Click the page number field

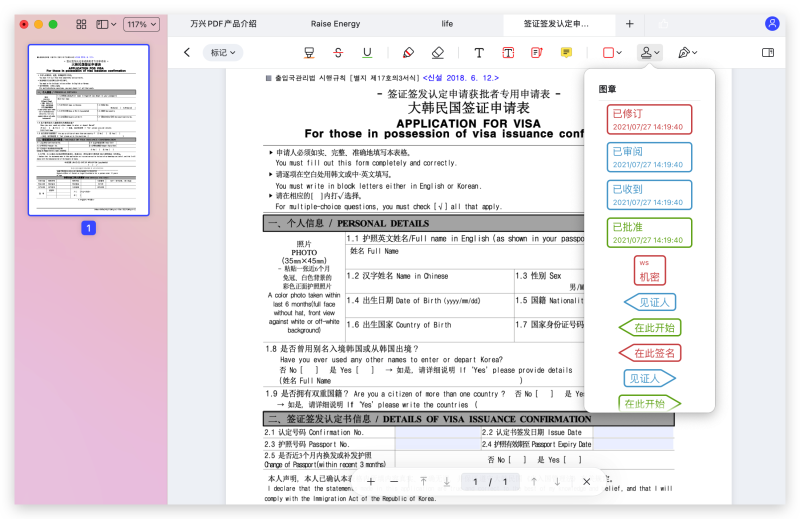(x=490, y=482)
